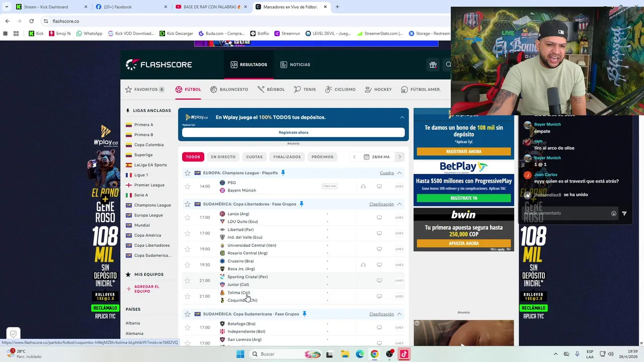The width and height of the screenshot is (644, 362).
Task: Favorite the PSG vs Bayern Múnich match star
Action: click(x=188, y=187)
